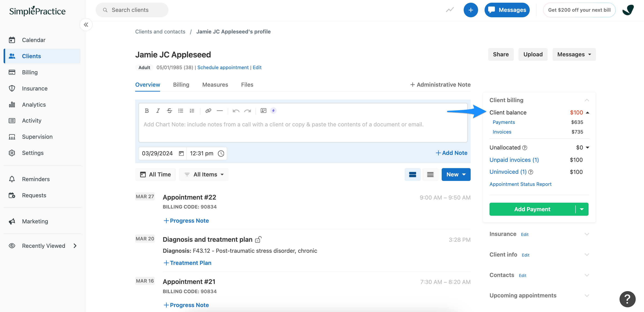Click the green Add Payment button
The image size is (644, 312).
click(x=532, y=209)
